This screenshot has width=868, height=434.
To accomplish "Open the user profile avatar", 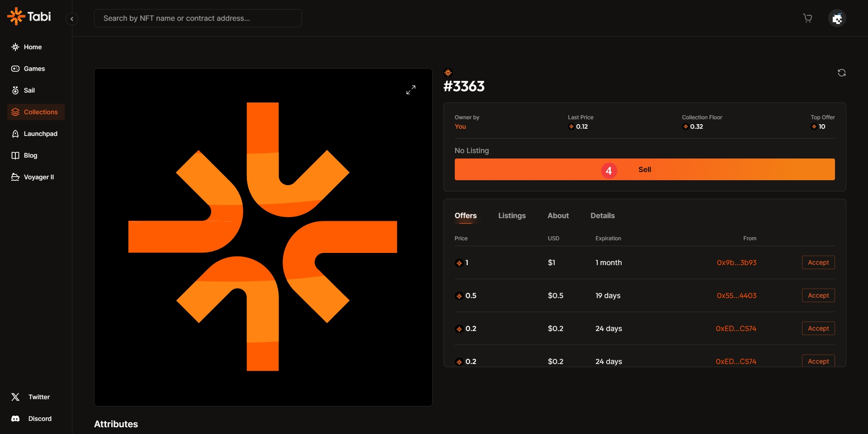I will [x=837, y=19].
